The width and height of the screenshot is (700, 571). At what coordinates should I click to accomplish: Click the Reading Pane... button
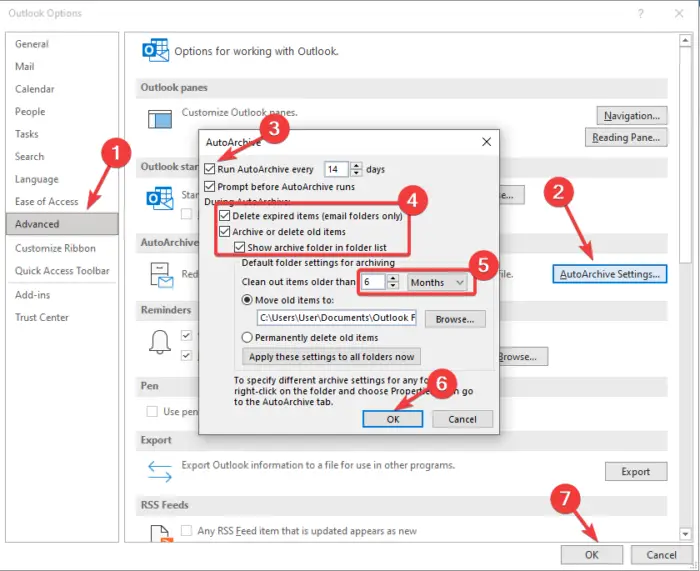click(626, 138)
